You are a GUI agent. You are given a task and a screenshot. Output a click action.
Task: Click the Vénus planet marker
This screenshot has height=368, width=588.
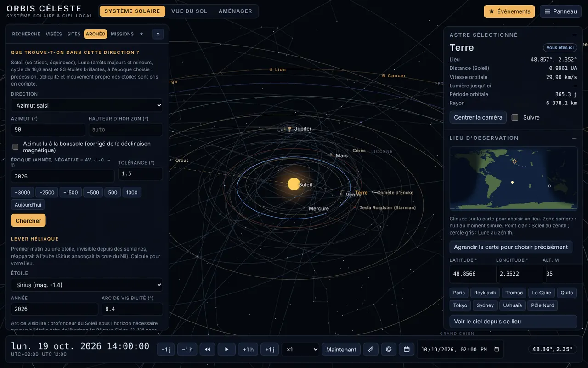(341, 195)
